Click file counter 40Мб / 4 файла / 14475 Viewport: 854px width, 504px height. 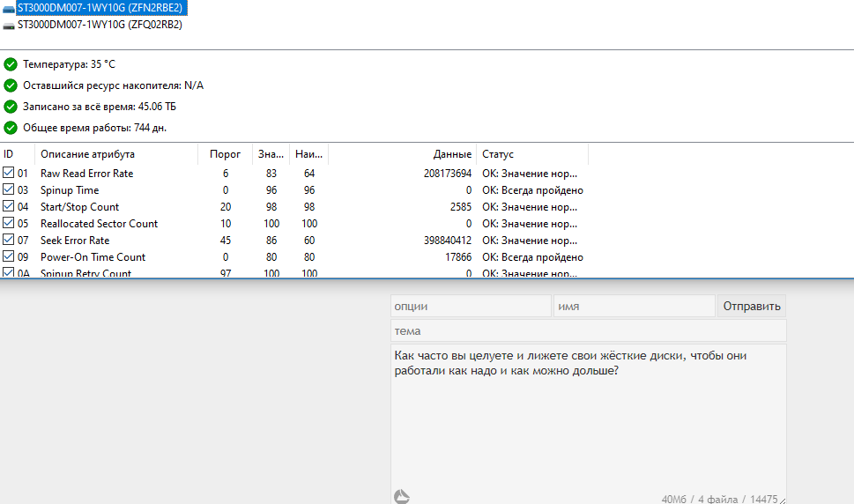point(719,499)
